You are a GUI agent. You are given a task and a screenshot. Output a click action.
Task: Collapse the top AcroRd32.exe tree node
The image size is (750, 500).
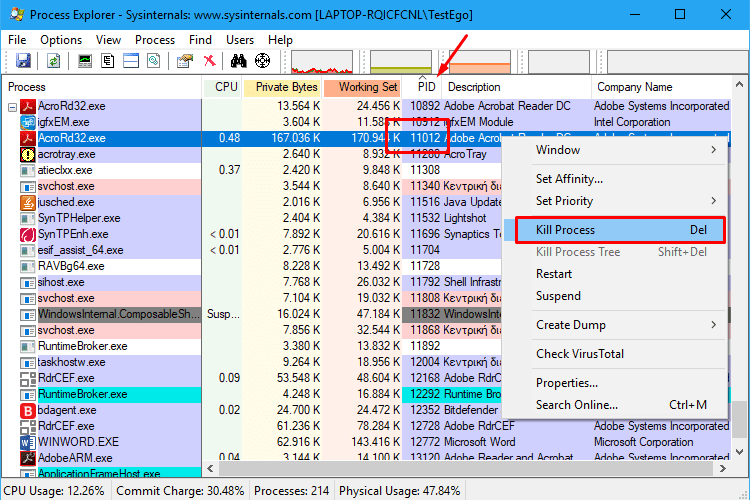12,107
